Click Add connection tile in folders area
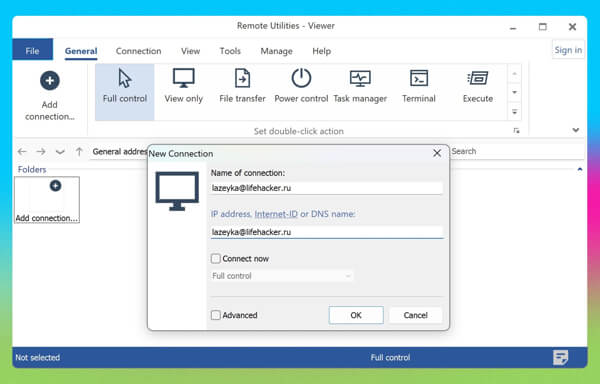The width and height of the screenshot is (600, 384). coord(47,200)
